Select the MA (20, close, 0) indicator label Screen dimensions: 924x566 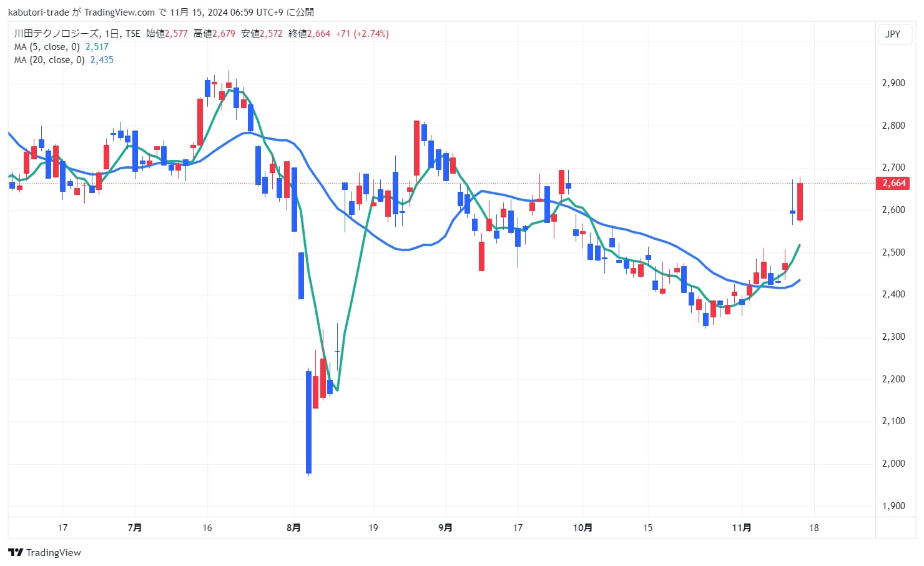(49, 60)
